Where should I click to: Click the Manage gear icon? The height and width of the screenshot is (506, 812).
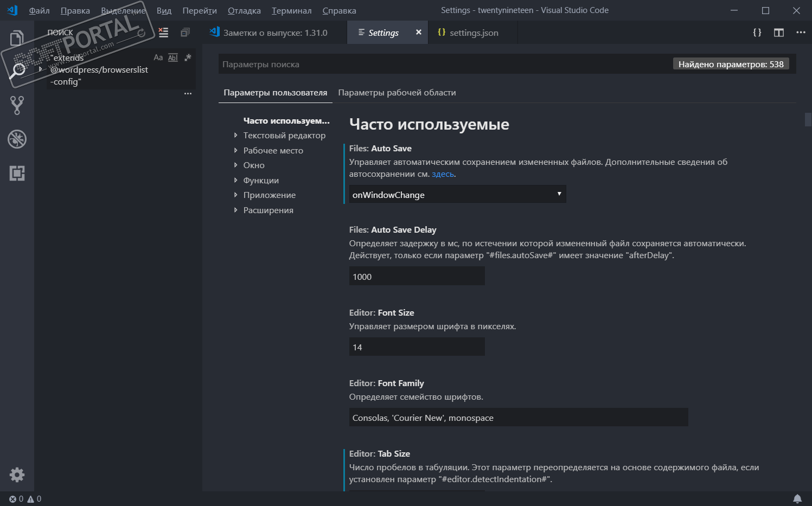coord(17,475)
